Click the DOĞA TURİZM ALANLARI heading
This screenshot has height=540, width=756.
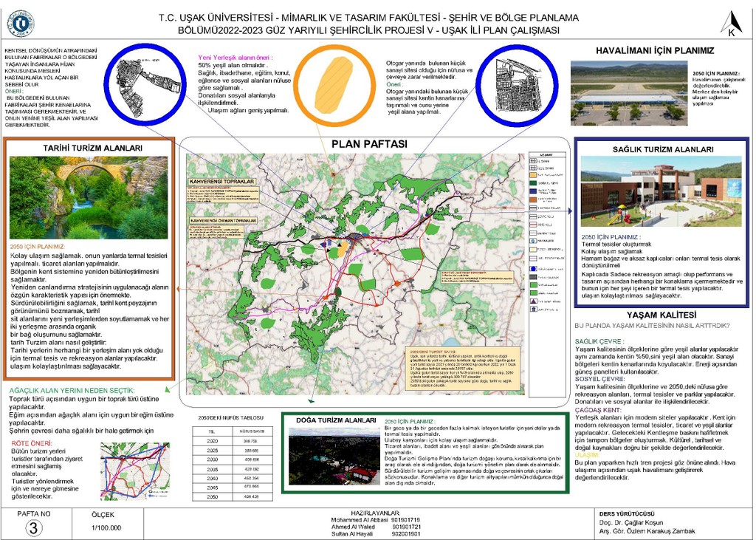pyautogui.click(x=336, y=420)
